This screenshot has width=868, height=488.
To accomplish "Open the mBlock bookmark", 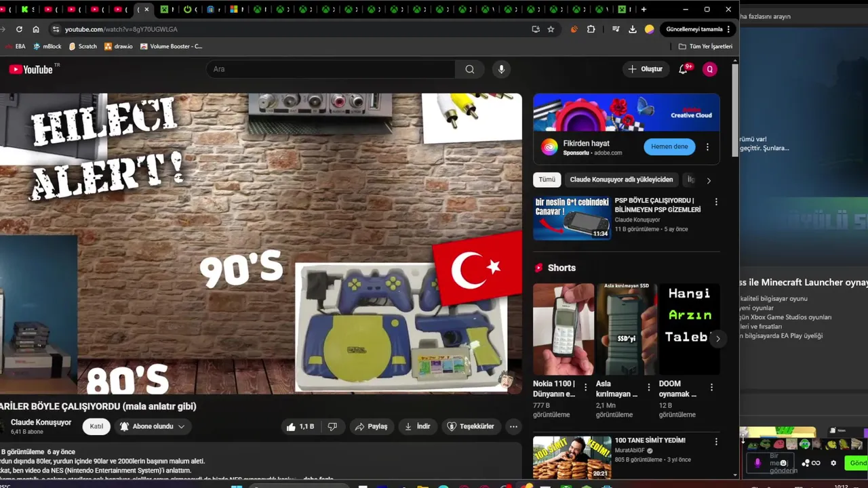I will click(47, 46).
